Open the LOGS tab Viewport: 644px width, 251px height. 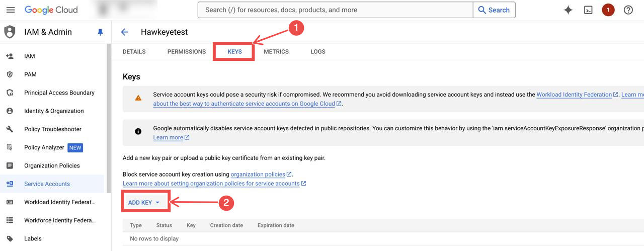(318, 52)
